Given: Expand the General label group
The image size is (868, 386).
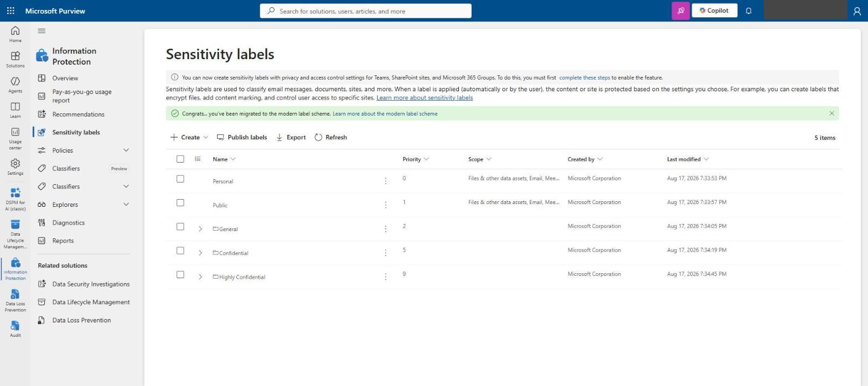Looking at the screenshot, I should (200, 229).
